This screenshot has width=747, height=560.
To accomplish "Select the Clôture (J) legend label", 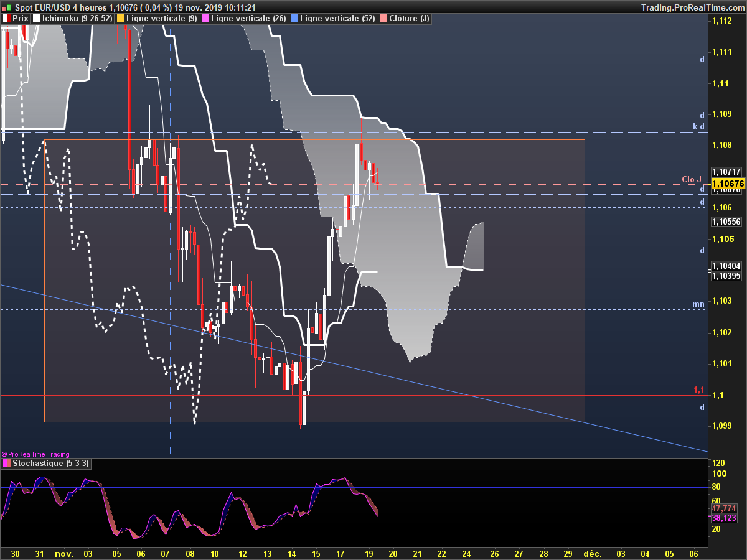I will pos(409,19).
